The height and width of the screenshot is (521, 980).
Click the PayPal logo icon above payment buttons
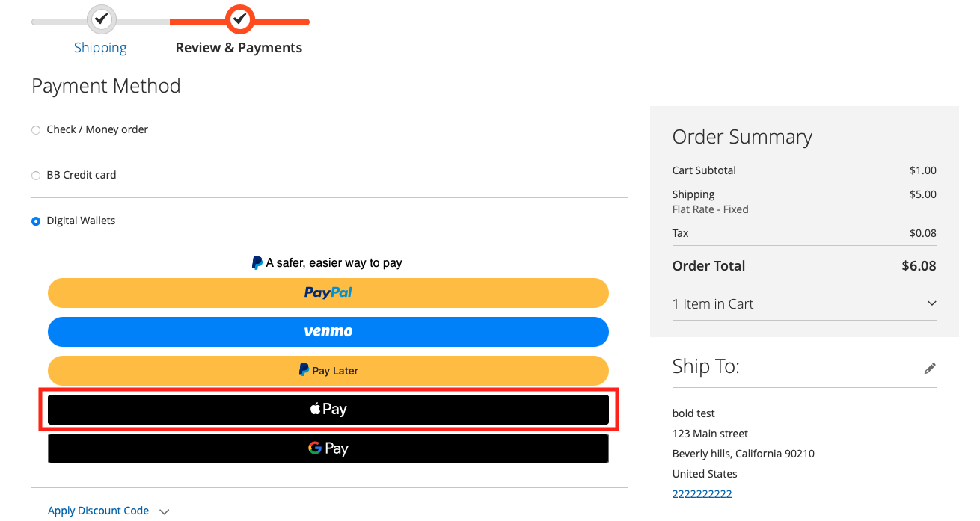[x=257, y=262]
